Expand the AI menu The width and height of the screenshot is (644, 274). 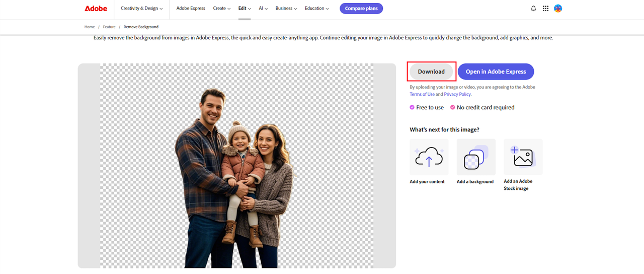click(x=263, y=9)
